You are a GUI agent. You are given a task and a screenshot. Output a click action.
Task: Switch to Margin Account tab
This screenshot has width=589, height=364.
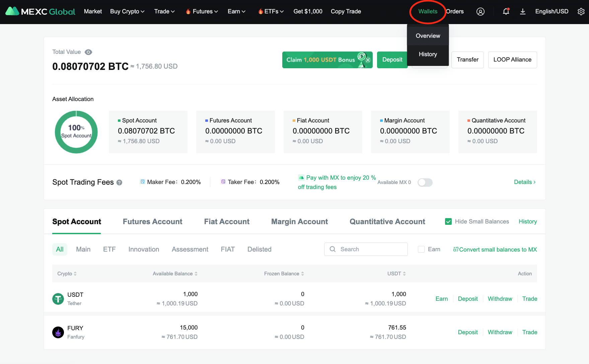click(x=299, y=221)
